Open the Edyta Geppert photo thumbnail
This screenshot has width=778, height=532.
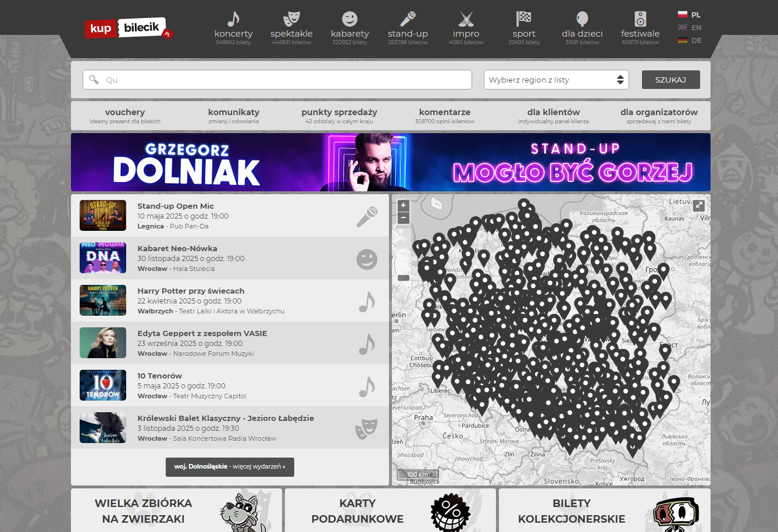click(103, 343)
